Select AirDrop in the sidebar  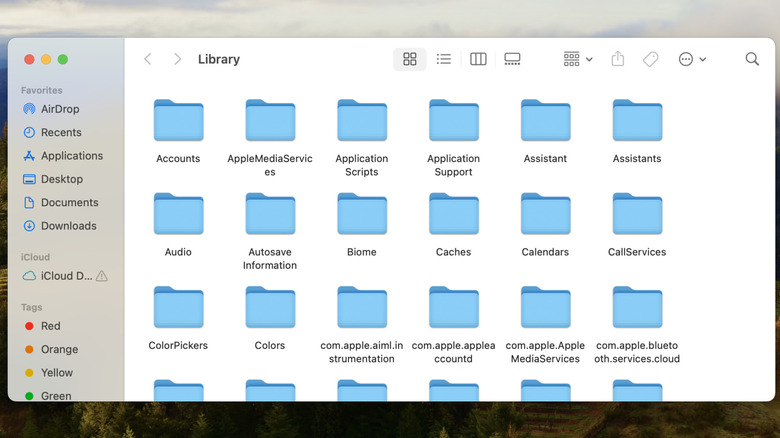click(x=60, y=109)
